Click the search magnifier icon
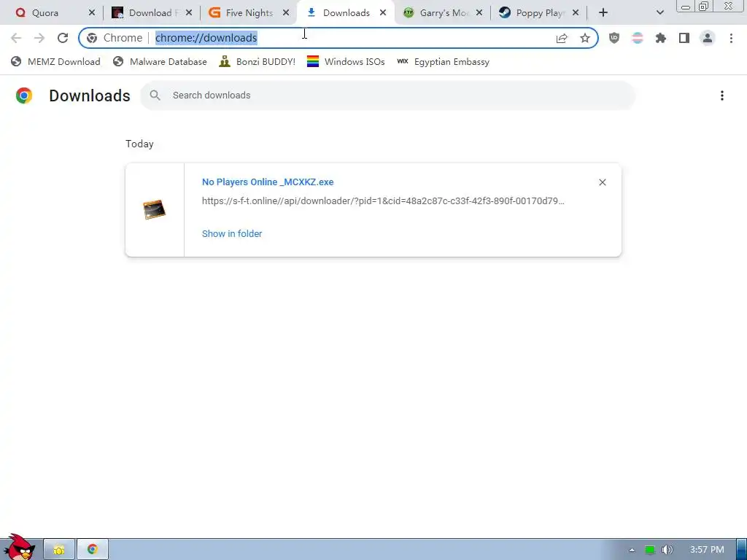 (155, 96)
